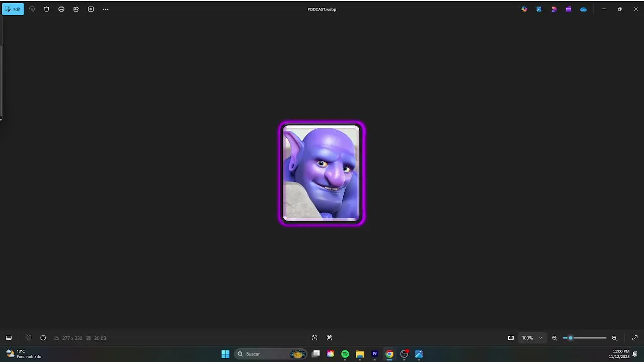Click the 277 x 330 dimensions text
This screenshot has height=362, width=644.
(72, 338)
